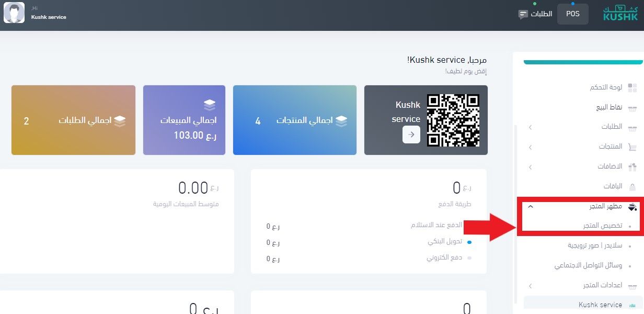This screenshot has width=644, height=314.
Task: Click the arrow button on store card
Action: pos(411,134)
